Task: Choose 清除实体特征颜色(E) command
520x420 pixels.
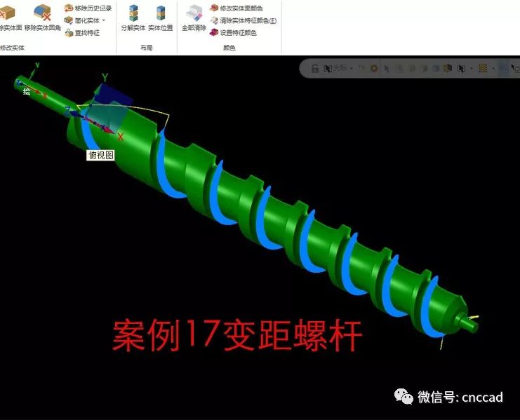Action: coord(243,20)
